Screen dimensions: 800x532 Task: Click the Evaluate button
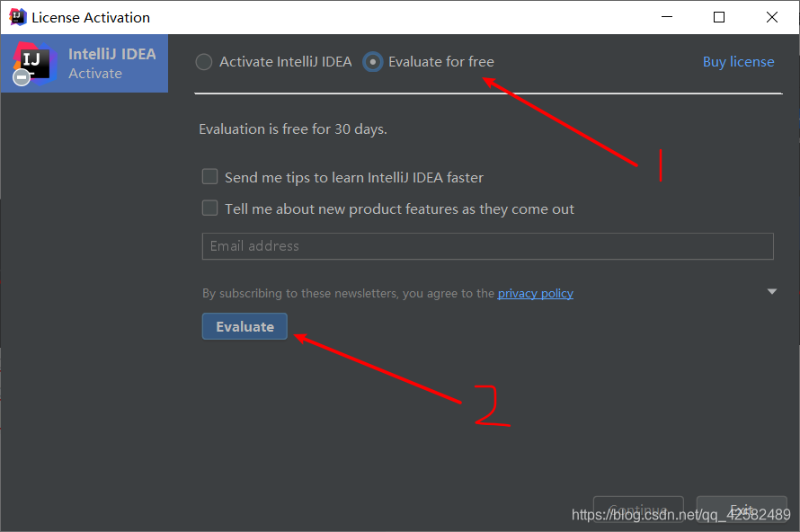pyautogui.click(x=244, y=326)
